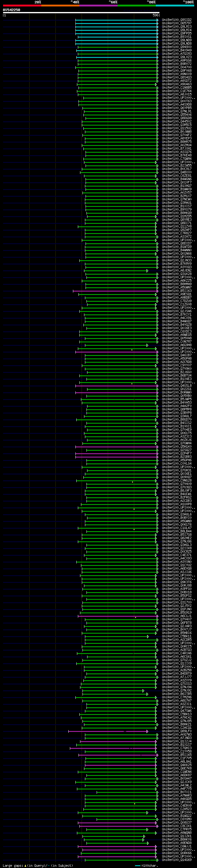Screen dimensions: 197x868
Task: Select hit label UniRef100_Q115U2
Action: click(x=177, y=128)
